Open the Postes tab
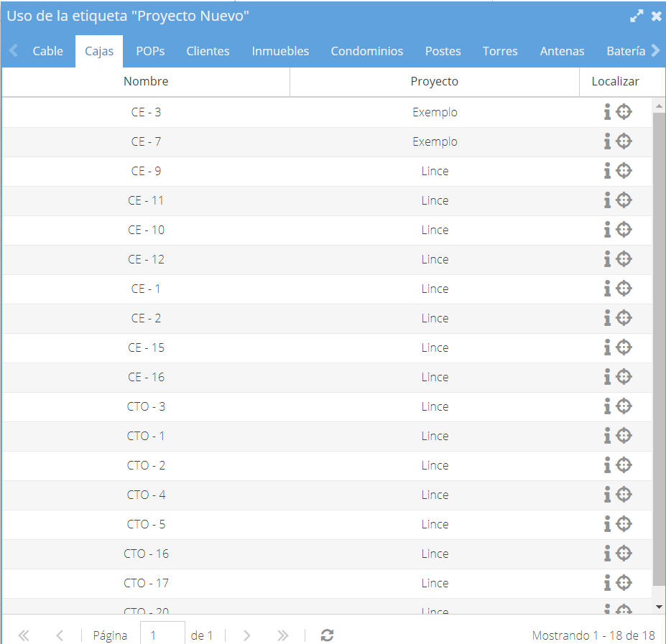Viewport: 666px width, 644px height. 443,51
